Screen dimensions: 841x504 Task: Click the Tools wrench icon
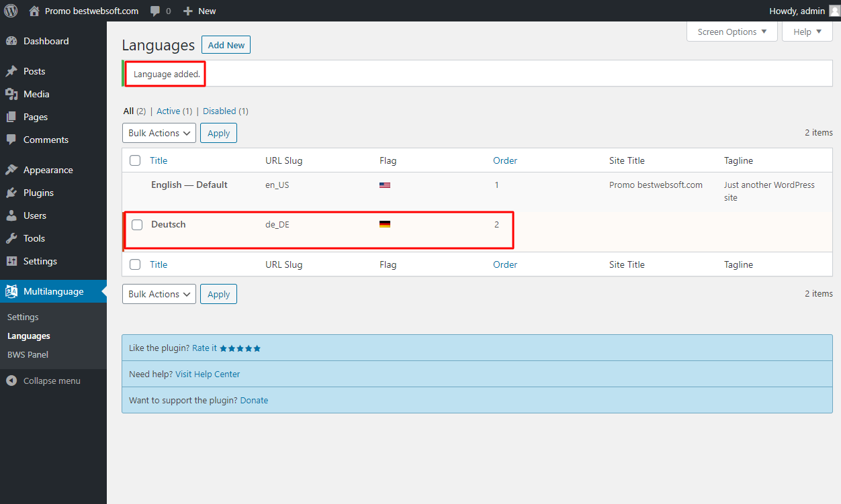coord(11,238)
